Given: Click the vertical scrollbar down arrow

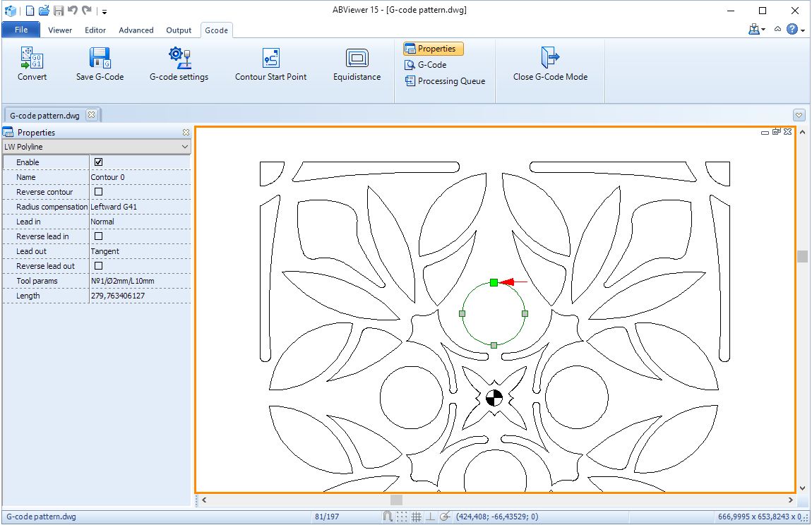Looking at the screenshot, I should (x=802, y=488).
